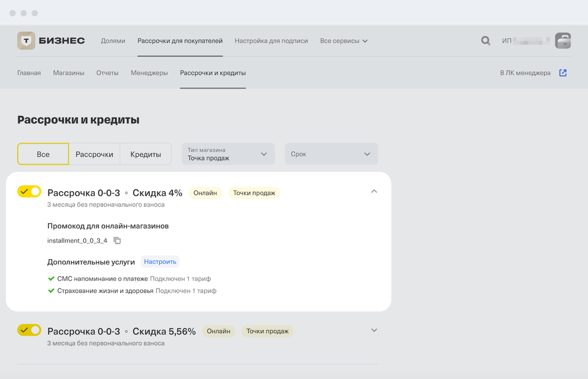588x379 pixels.
Task: Expand the Все сервисы menu
Action: coord(344,41)
